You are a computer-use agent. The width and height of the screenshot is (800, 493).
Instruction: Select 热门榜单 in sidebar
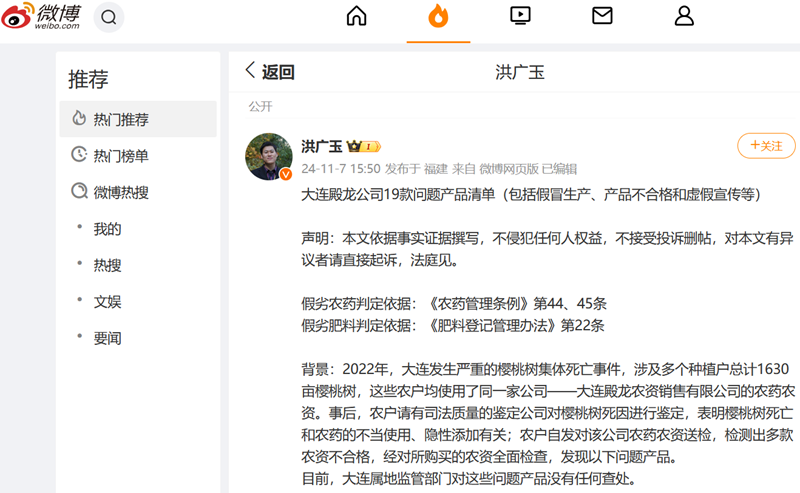(x=121, y=155)
